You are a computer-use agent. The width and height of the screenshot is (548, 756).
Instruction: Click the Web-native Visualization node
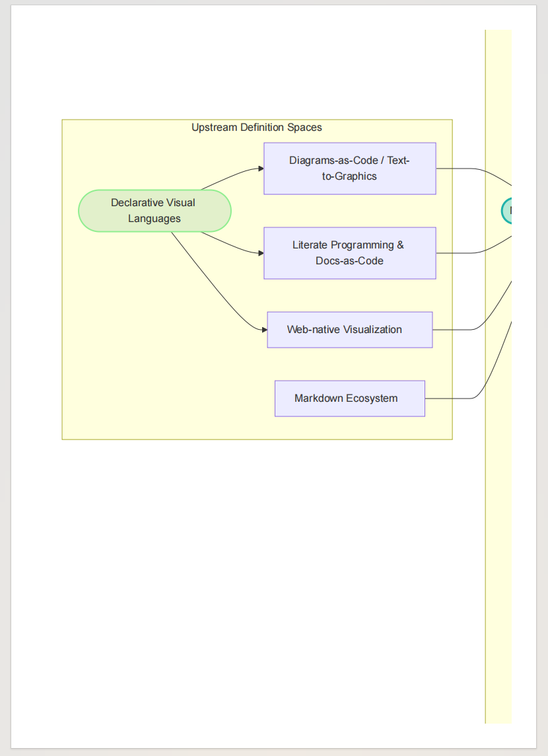click(x=350, y=330)
